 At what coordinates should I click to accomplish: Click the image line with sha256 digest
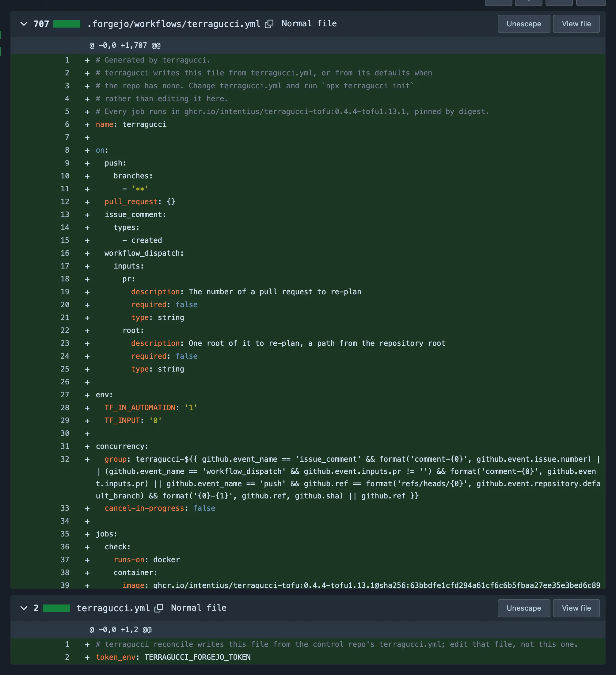tap(361, 585)
